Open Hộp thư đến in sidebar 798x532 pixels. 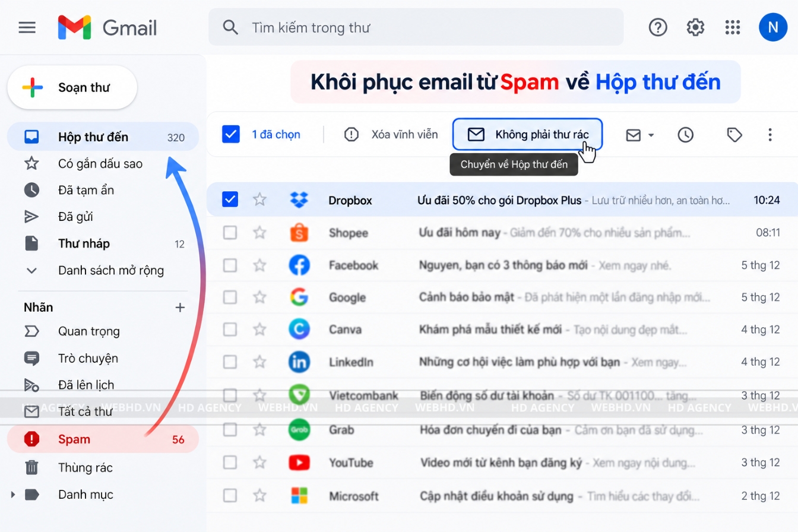coord(103,137)
